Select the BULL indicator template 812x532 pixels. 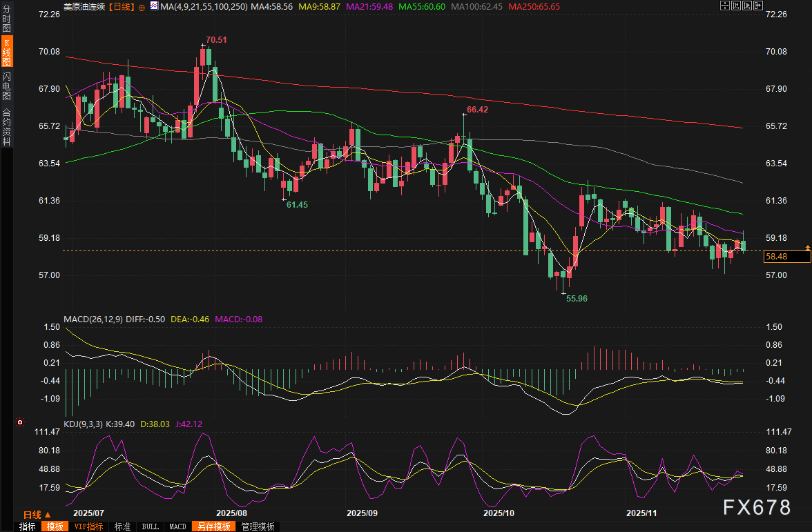point(150,526)
